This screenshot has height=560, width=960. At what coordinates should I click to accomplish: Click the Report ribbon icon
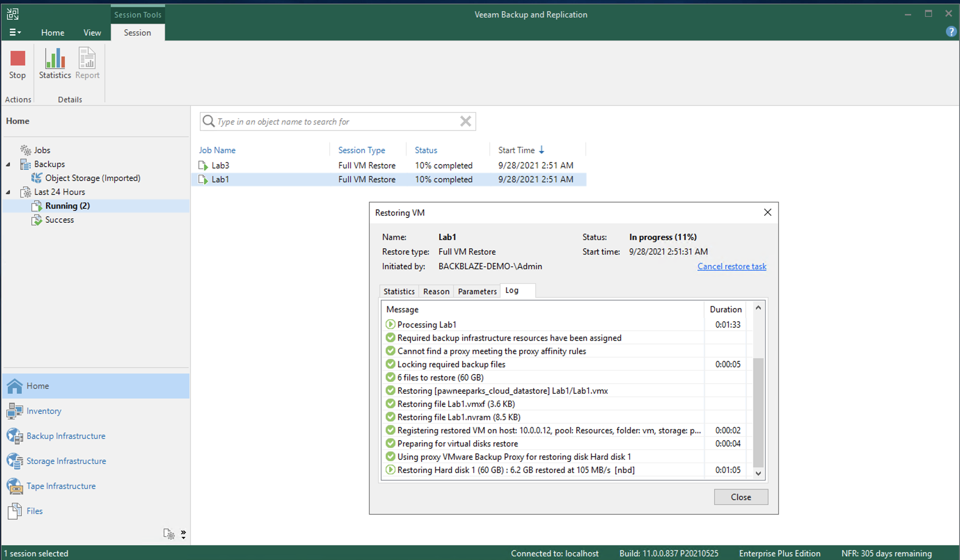[x=87, y=63]
